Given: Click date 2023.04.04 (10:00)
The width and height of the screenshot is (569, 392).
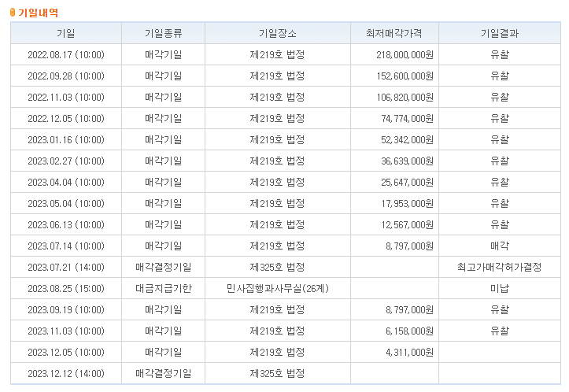Looking at the screenshot, I should click(x=66, y=182).
